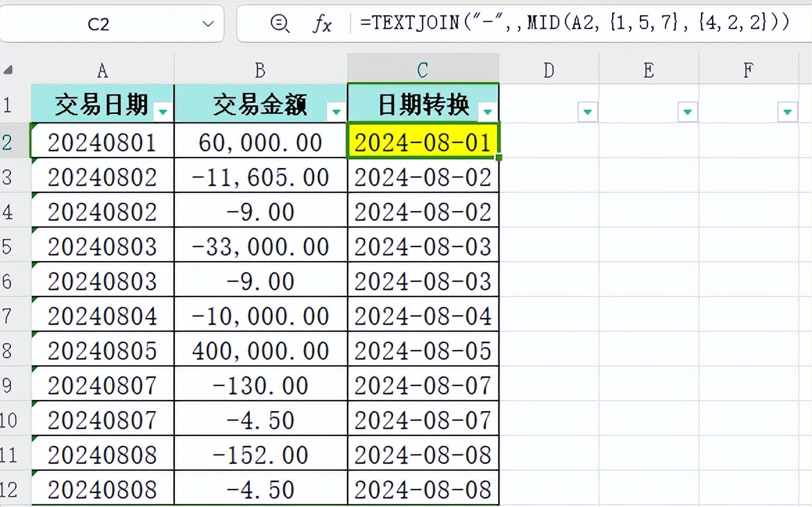Click header cell 日期转换
Image resolution: width=812 pixels, height=507 pixels.
[x=423, y=104]
